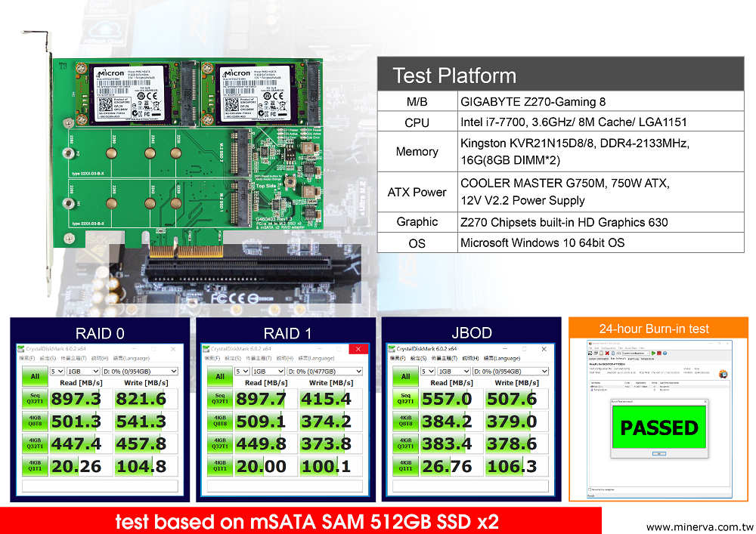Tick the checkbox at the bottom of BurnInTest window
This screenshot has height=534, width=756.
click(590, 489)
